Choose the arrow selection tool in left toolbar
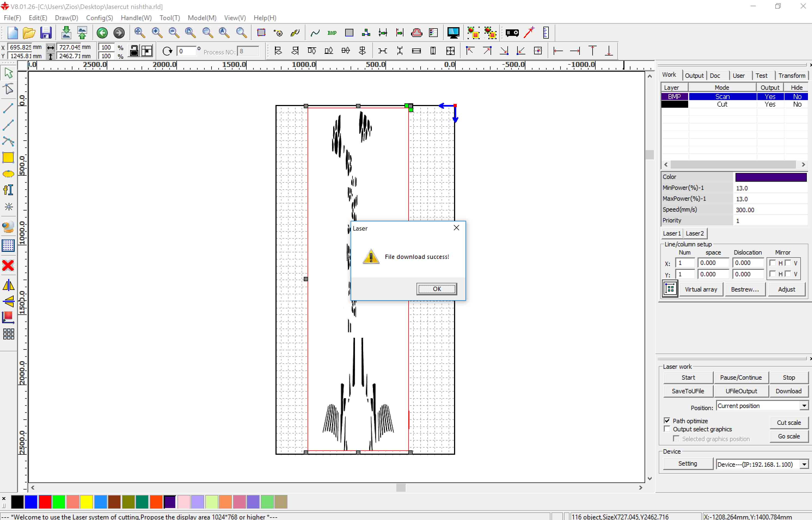The image size is (812, 520). pos(8,73)
